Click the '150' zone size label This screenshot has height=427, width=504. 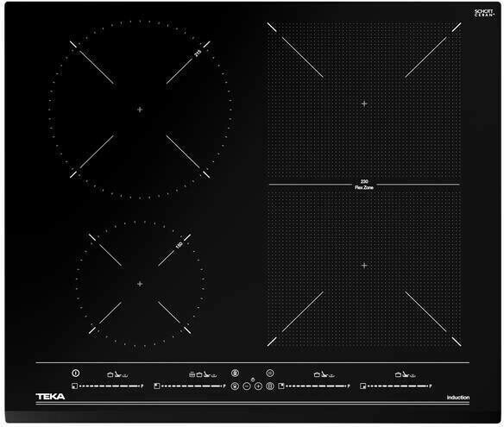point(179,245)
